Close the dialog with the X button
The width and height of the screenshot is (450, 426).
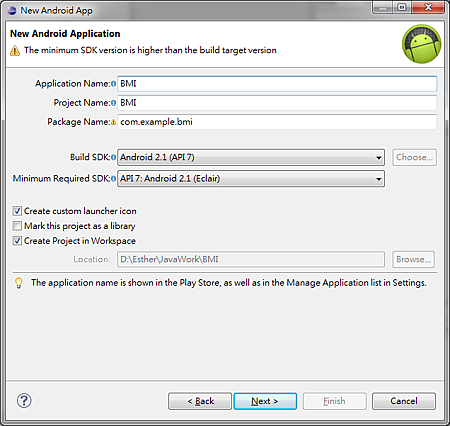pyautogui.click(x=428, y=7)
